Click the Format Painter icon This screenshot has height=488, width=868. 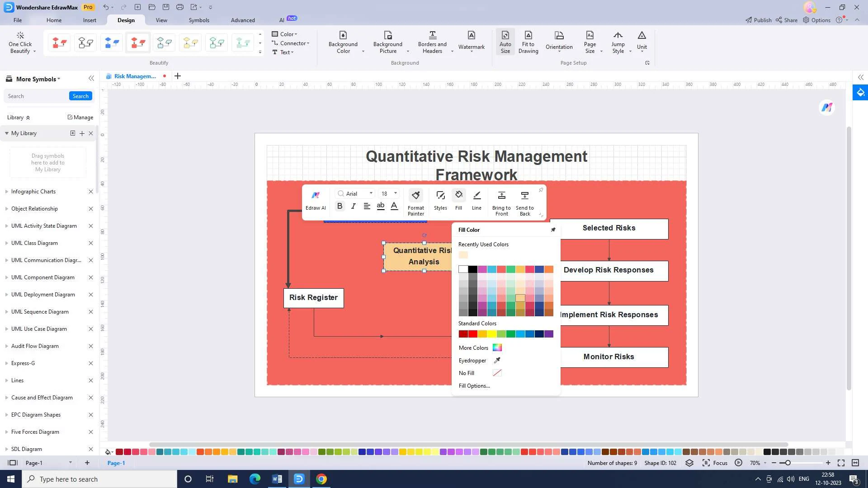(x=415, y=196)
